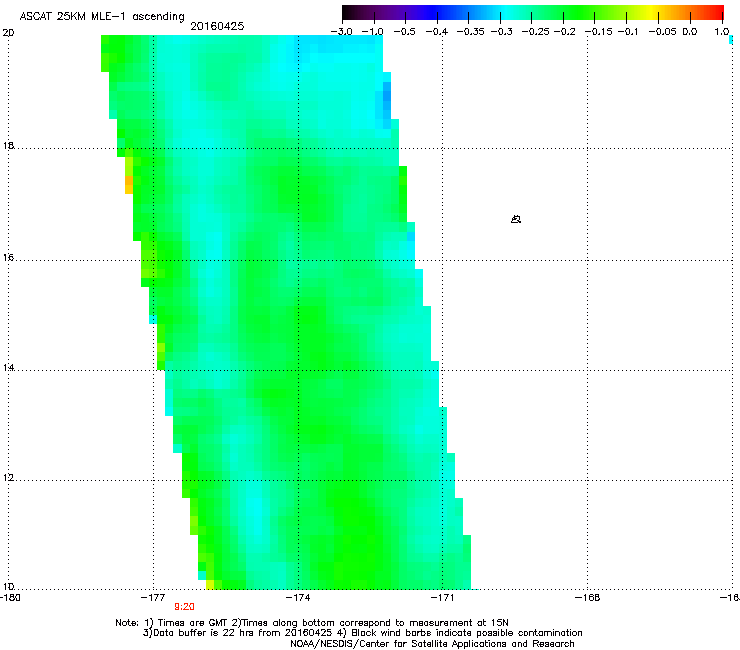This screenshot has height=650, width=740.
Task: Click the -0.3 color scale label
Action: (501, 32)
